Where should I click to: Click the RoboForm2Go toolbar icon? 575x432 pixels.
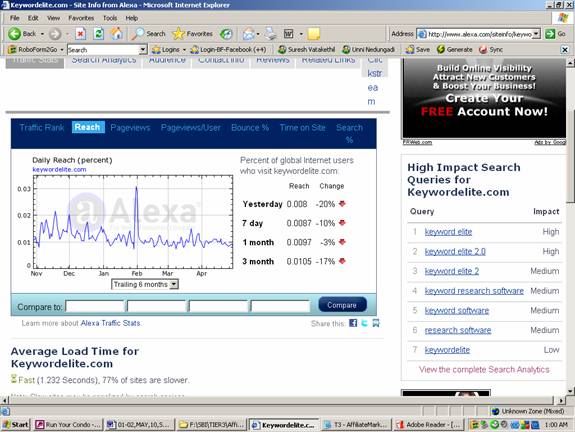click(x=12, y=50)
